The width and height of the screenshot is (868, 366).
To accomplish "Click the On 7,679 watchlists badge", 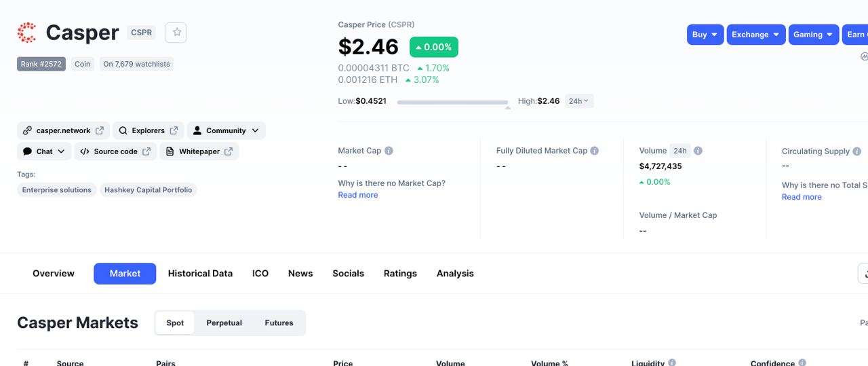I will coord(136,64).
